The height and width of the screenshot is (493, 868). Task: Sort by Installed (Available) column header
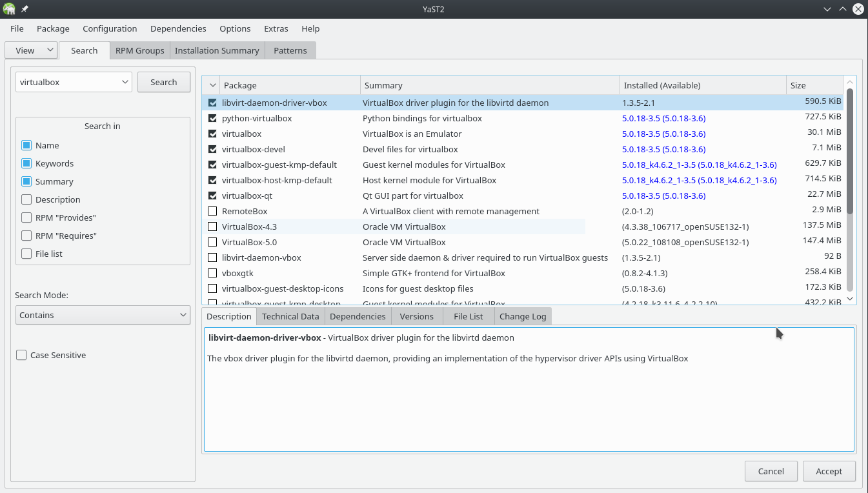(703, 85)
